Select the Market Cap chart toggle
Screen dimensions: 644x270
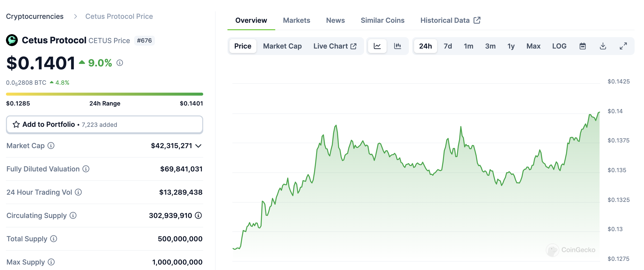coord(282,46)
